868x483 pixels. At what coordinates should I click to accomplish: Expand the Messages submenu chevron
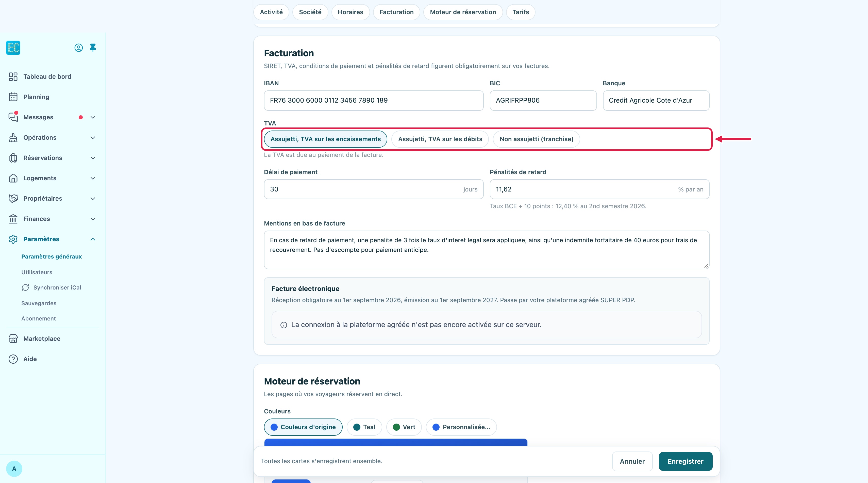[x=93, y=117]
